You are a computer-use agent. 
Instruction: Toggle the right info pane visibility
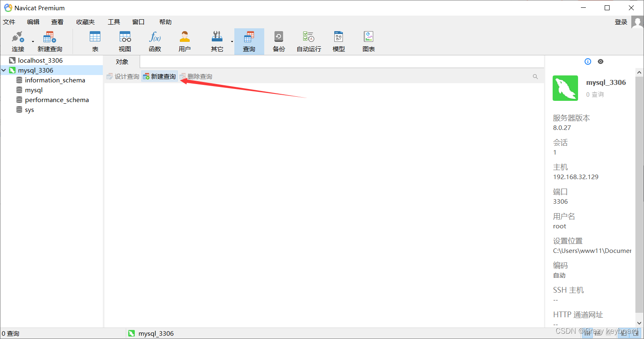pyautogui.click(x=636, y=333)
